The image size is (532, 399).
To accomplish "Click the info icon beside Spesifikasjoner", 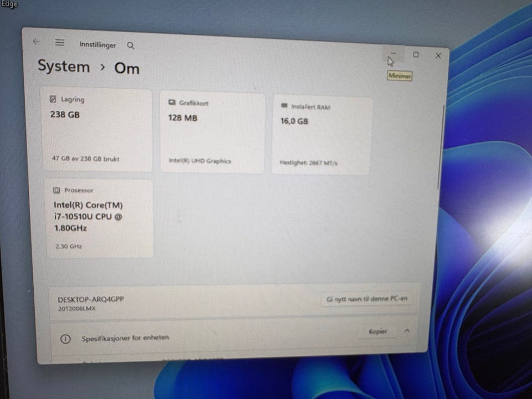I will click(x=65, y=339).
